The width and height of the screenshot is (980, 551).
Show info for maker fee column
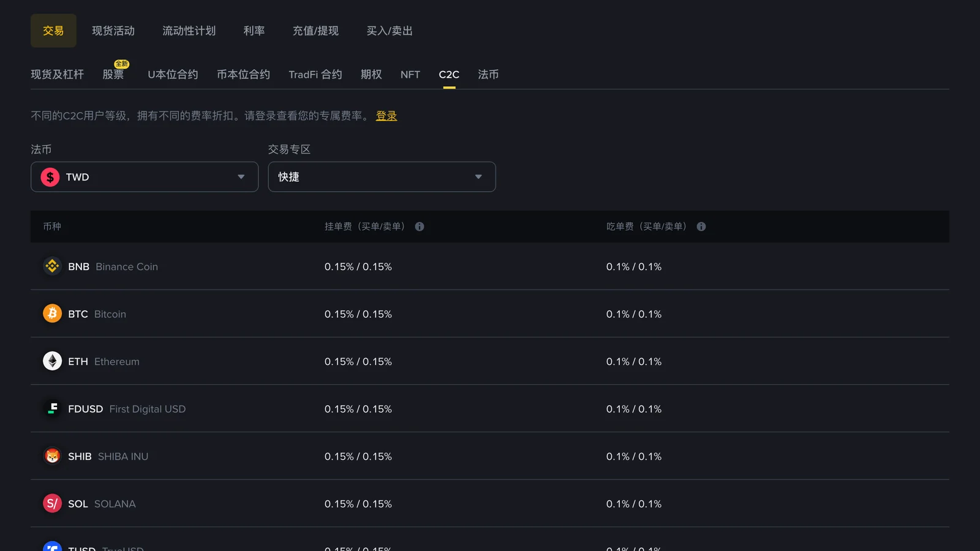click(x=420, y=227)
